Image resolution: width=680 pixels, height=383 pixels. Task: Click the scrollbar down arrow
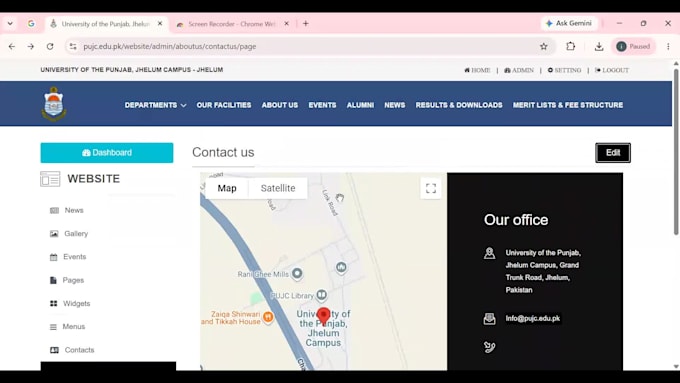[676, 367]
